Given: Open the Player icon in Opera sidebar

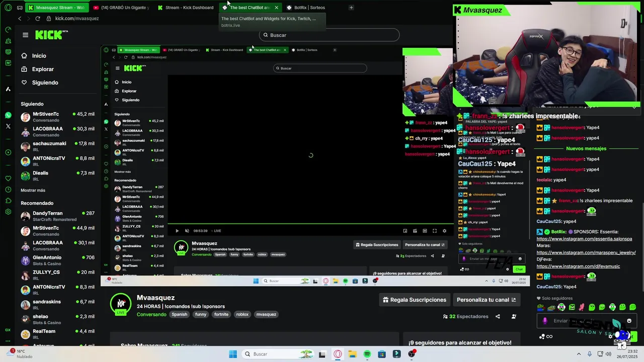Looking at the screenshot, I should [8, 152].
